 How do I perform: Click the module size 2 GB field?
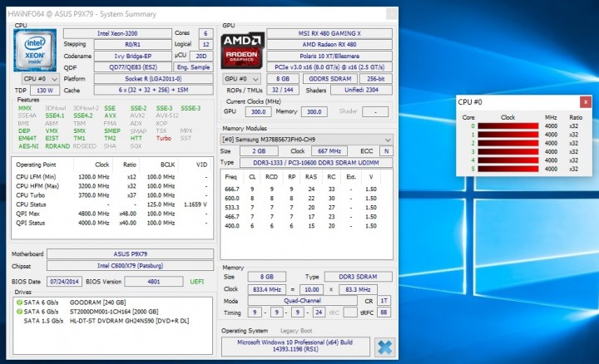tap(259, 151)
